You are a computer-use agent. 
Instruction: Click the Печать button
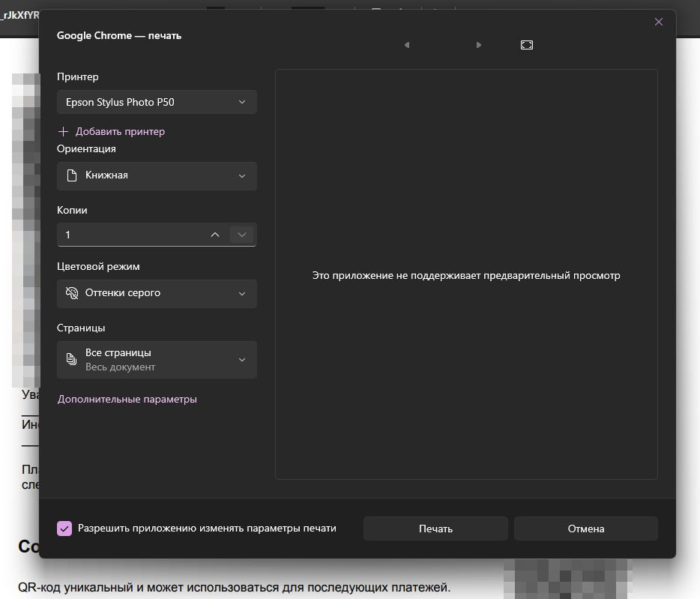pyautogui.click(x=435, y=529)
